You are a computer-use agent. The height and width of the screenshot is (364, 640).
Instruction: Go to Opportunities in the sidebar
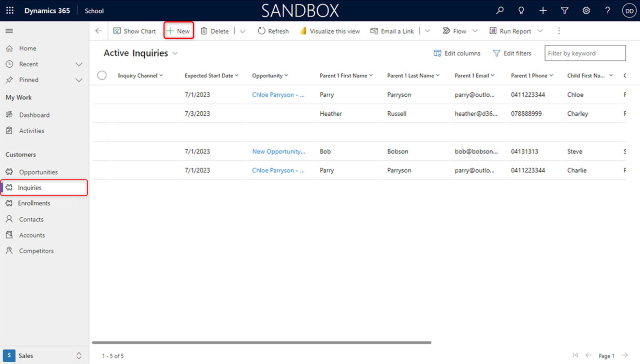(38, 172)
